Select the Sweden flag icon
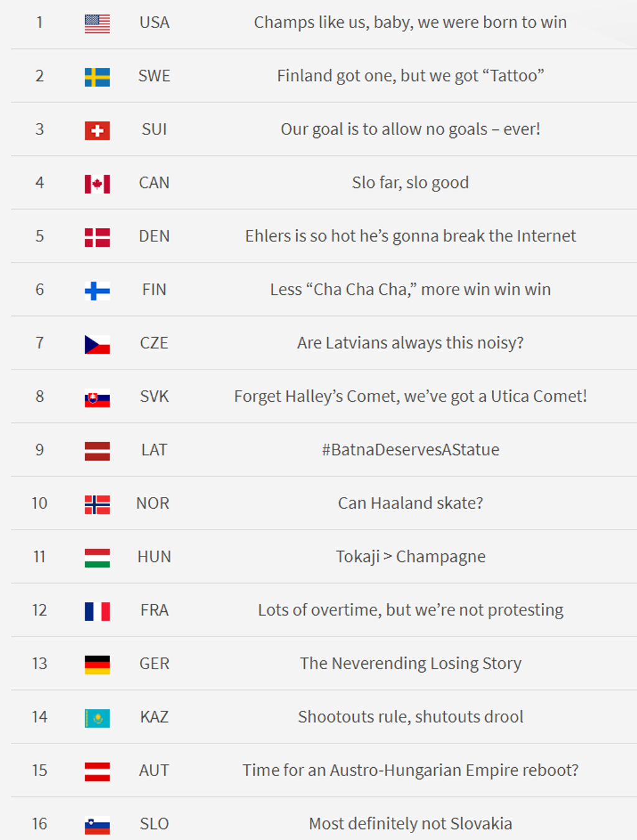Screen dimensions: 637x840 pyautogui.click(x=97, y=77)
